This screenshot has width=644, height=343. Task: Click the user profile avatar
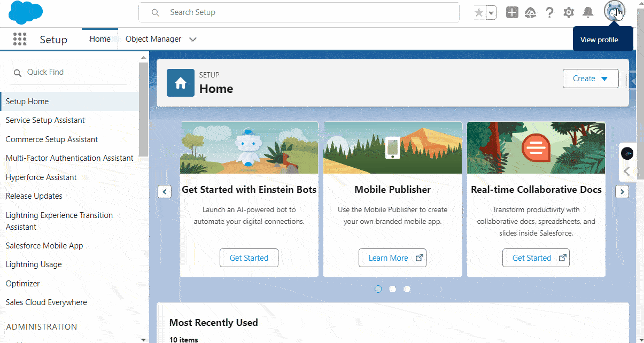point(614,12)
